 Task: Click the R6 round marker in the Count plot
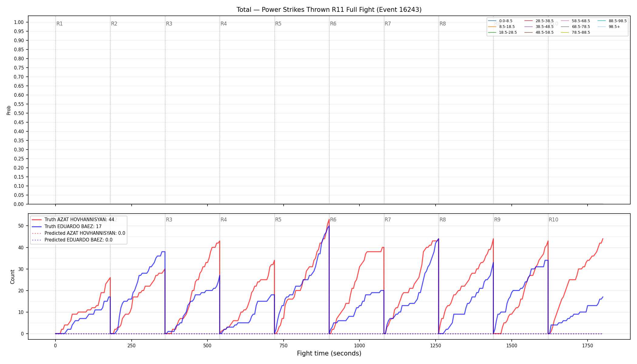(x=333, y=220)
